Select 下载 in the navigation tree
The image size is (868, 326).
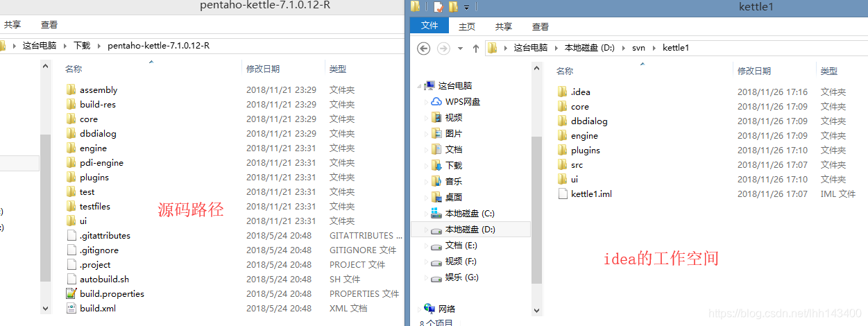[454, 165]
